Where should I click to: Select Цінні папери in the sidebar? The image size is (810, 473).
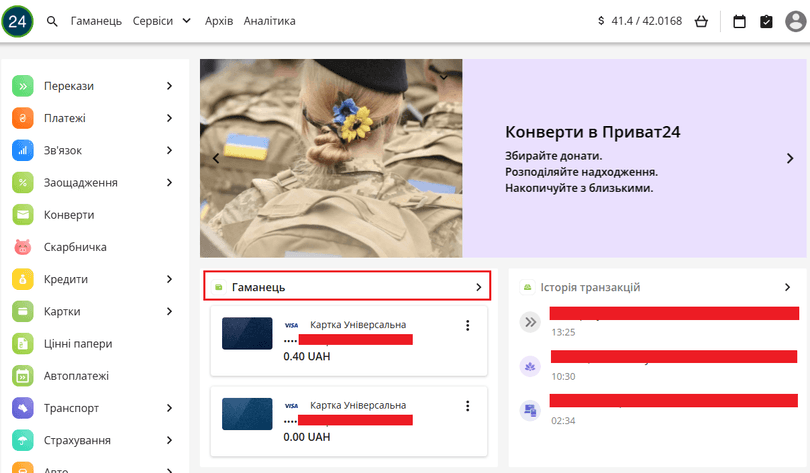78,343
